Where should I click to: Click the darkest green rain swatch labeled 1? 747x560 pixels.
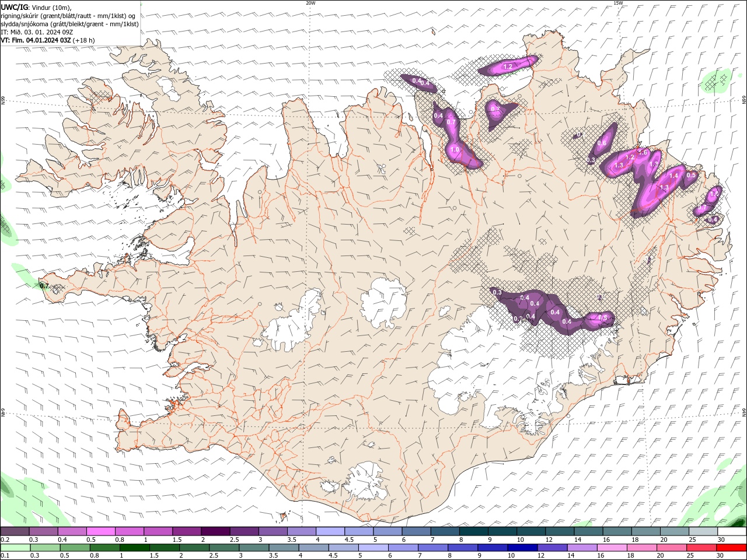click(134, 548)
